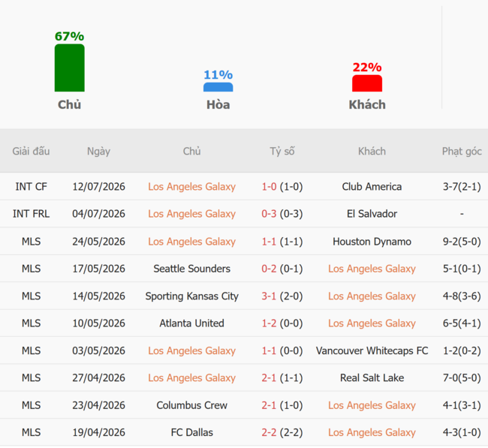Select the Giải đấu column header

coord(31,151)
